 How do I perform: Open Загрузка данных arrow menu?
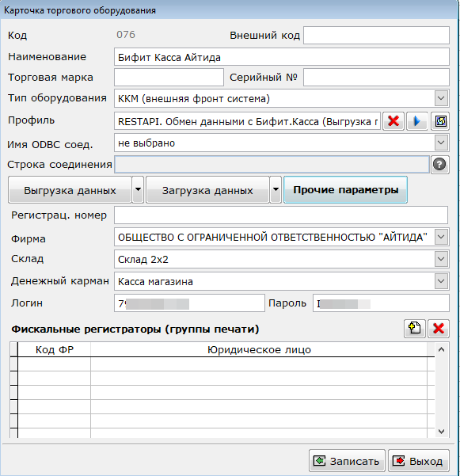pyautogui.click(x=276, y=190)
